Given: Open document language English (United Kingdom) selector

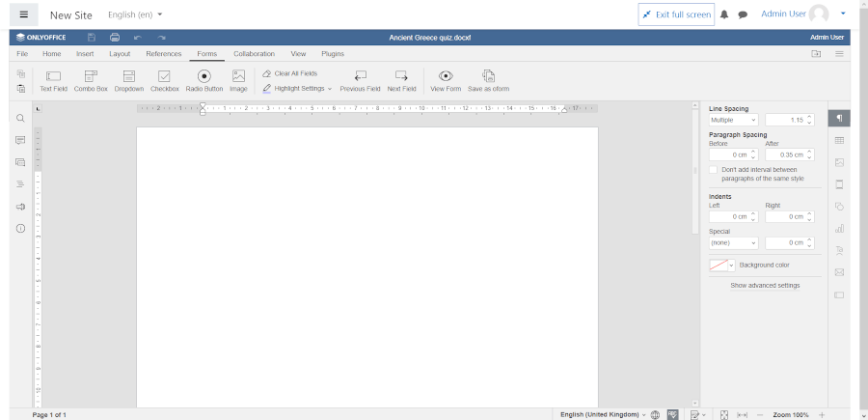Looking at the screenshot, I should pyautogui.click(x=603, y=415).
